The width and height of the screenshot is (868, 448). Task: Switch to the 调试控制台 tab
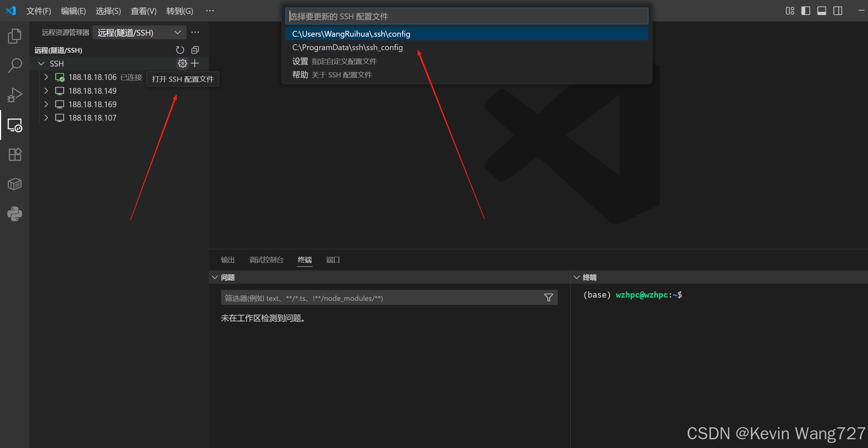tap(266, 260)
